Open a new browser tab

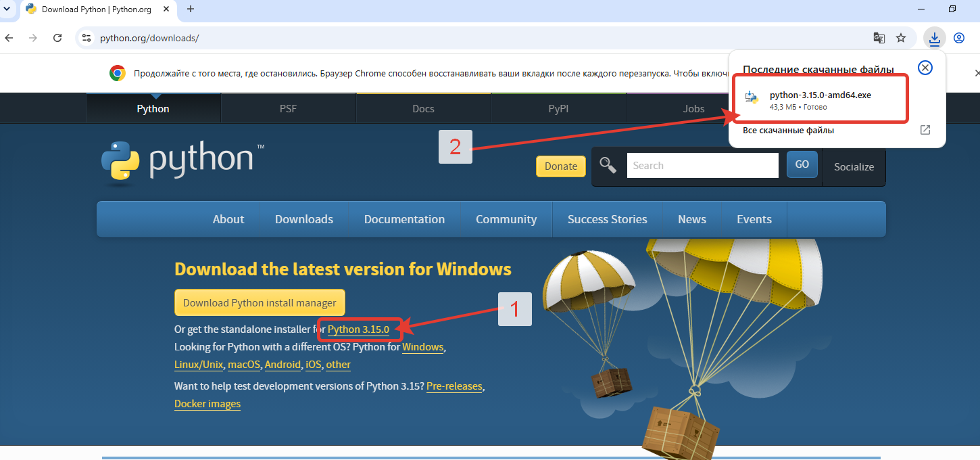tap(191, 9)
